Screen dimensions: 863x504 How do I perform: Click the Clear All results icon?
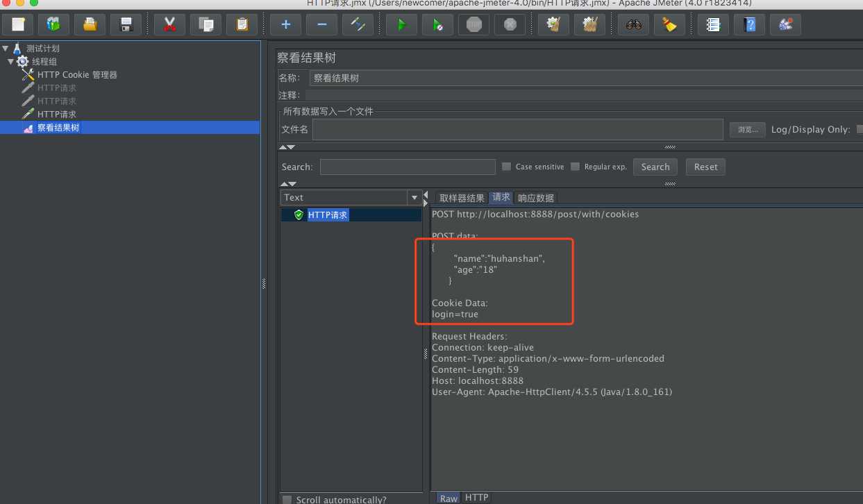click(589, 24)
